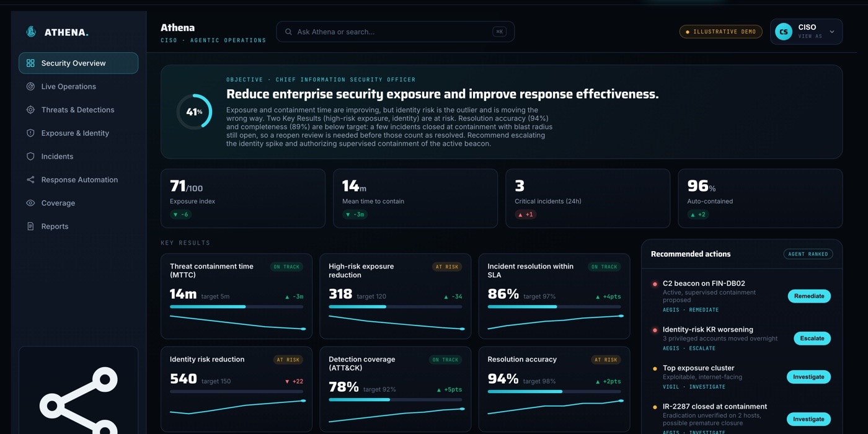Viewport: 868px width, 434px height.
Task: Click the -3m chip under Mean time to contain
Action: [x=355, y=215]
